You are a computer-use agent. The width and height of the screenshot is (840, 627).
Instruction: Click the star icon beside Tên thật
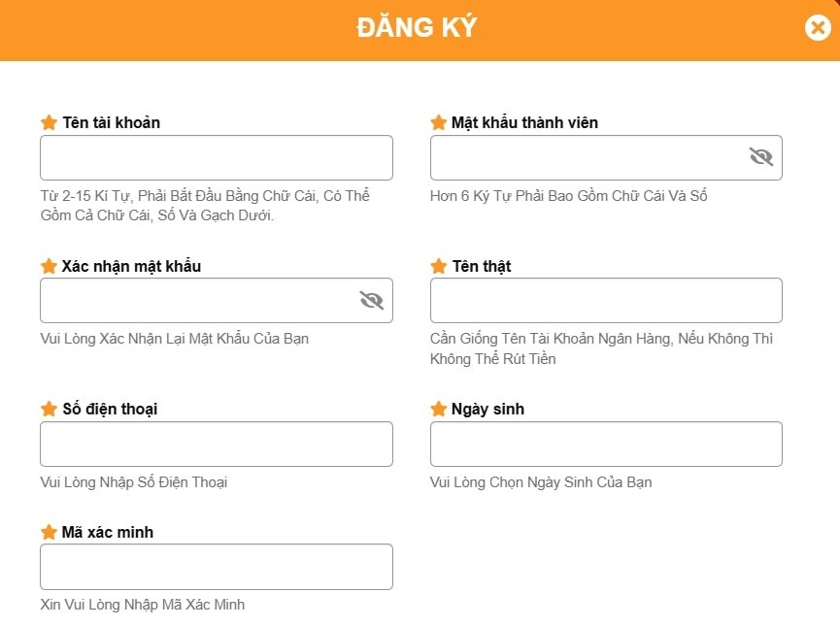pos(439,266)
